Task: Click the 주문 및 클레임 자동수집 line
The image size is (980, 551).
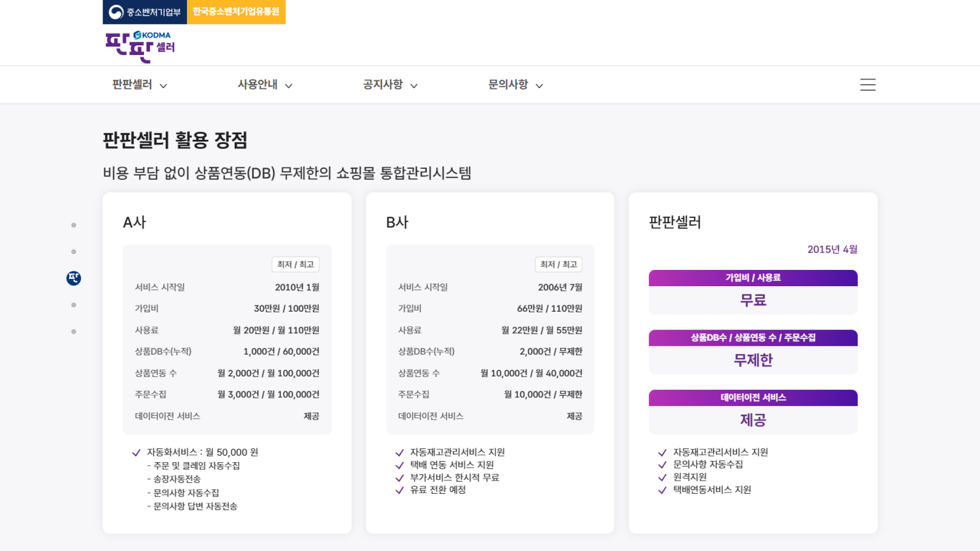Action: (x=193, y=466)
